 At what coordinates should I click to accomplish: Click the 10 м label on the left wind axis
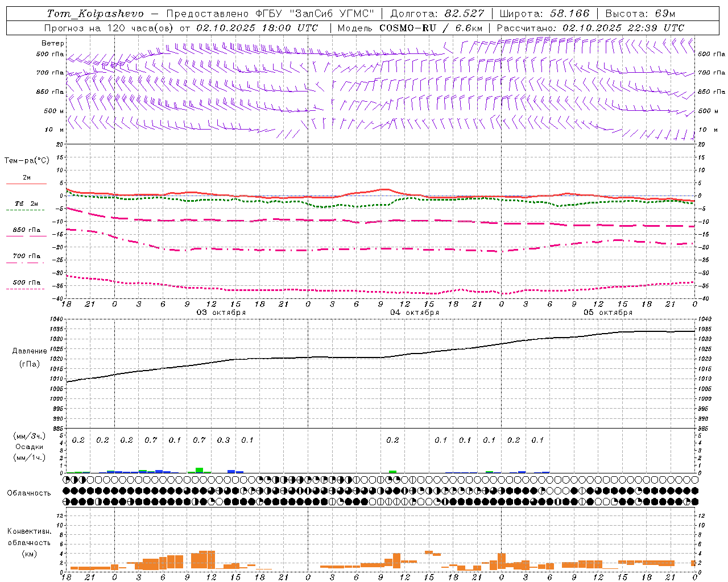coord(54,130)
